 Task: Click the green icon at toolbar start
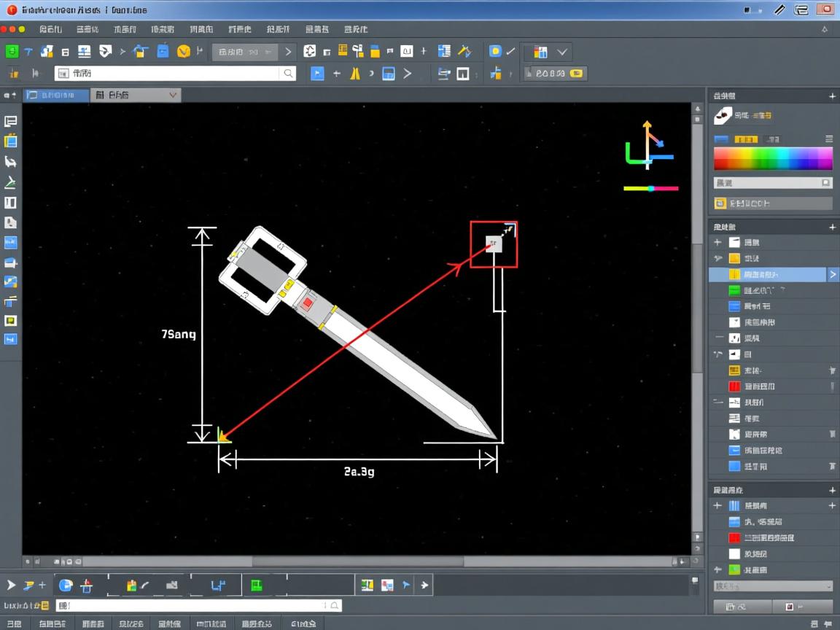coord(12,52)
